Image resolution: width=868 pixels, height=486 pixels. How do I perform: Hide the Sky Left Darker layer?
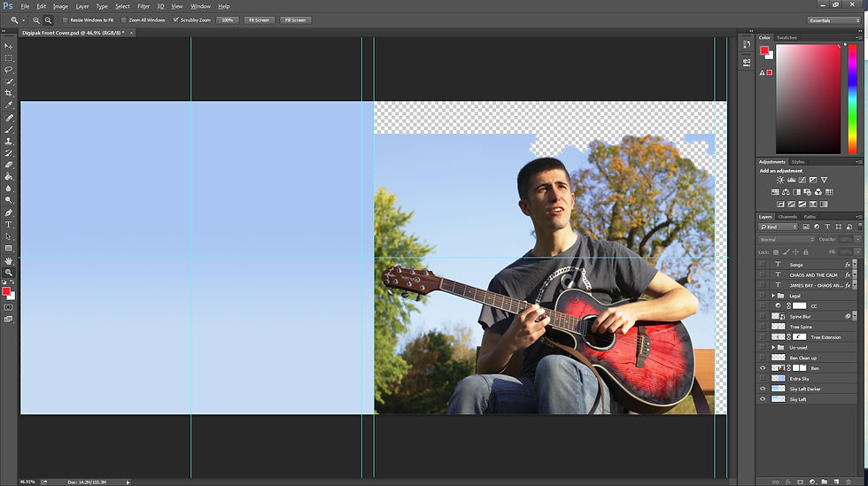[x=763, y=389]
